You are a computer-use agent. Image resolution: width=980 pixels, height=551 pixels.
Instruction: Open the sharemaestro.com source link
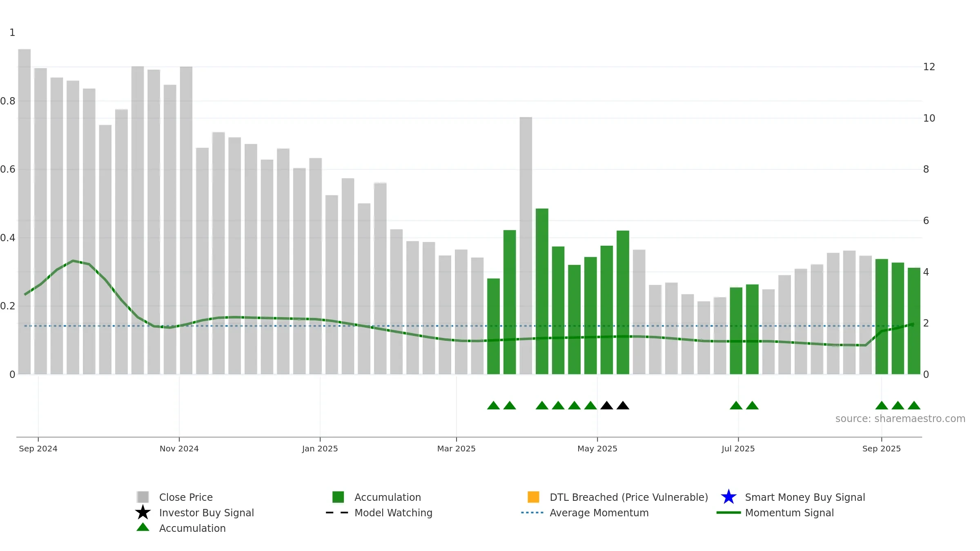[900, 419]
